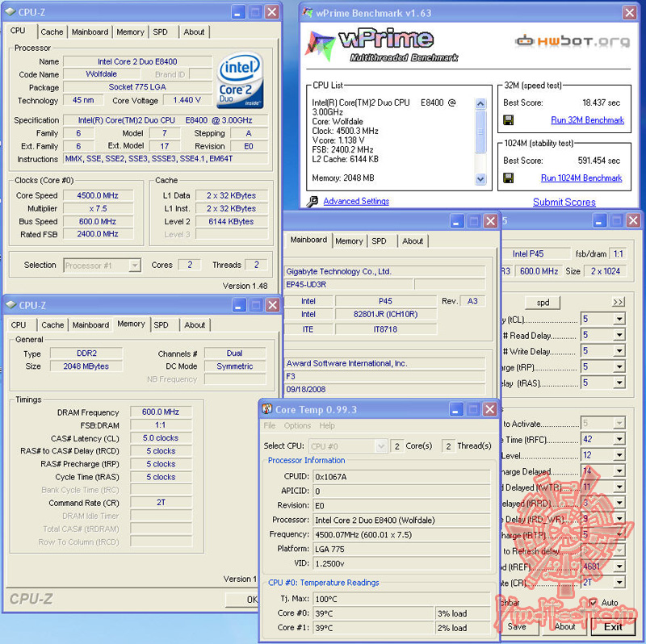Image resolution: width=646 pixels, height=644 pixels.
Task: Open the Options menu in Core Temp
Action: point(297,424)
